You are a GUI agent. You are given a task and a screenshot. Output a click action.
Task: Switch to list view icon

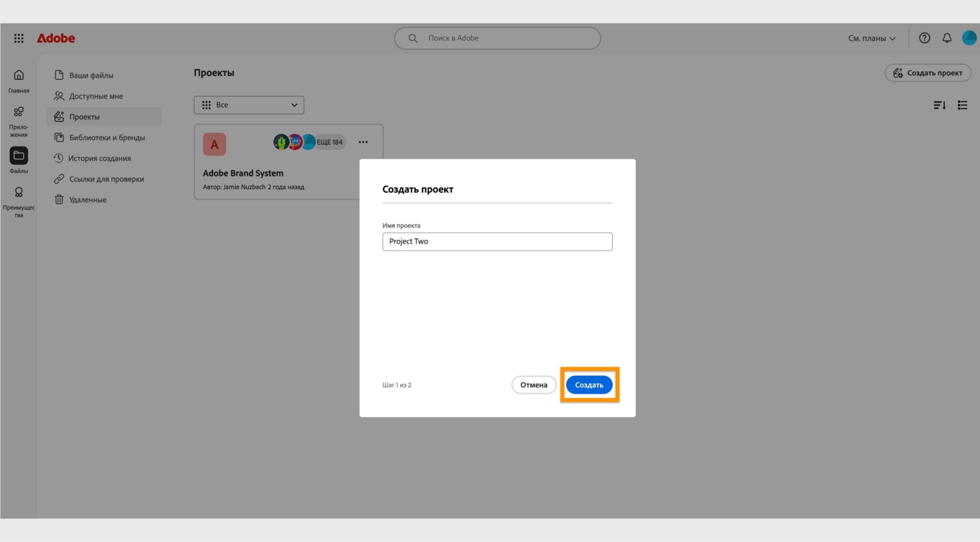point(963,105)
